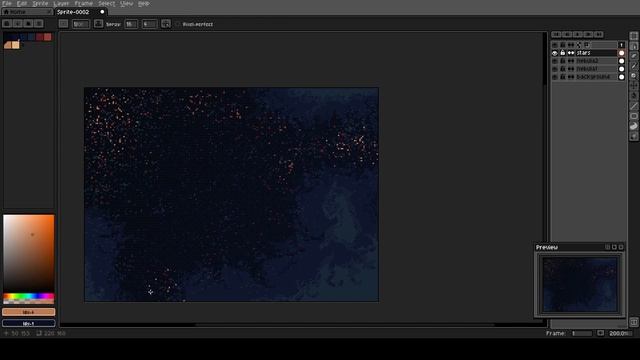The width and height of the screenshot is (640, 360).
Task: Open the Sprite menu
Action: (x=40, y=4)
